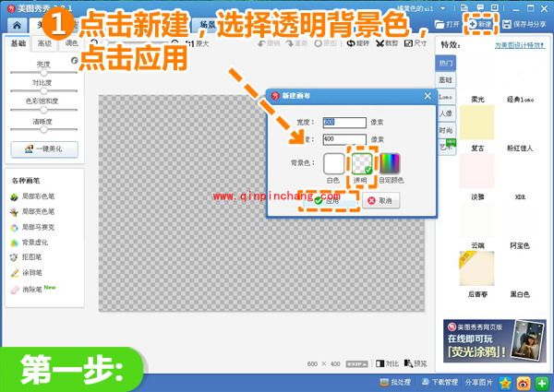The width and height of the screenshot is (554, 392).
Task: Select the 局部变色笔 brush
Action: (x=33, y=212)
